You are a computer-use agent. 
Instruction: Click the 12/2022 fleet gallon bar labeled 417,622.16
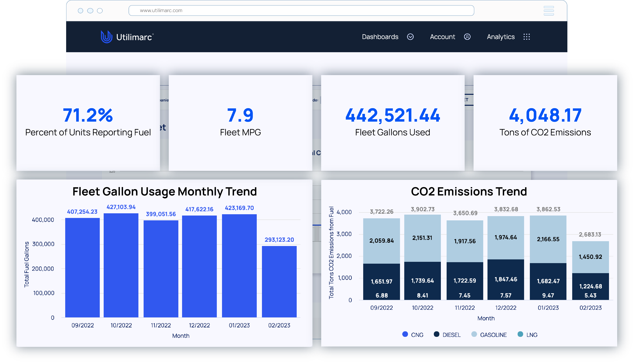tap(199, 266)
